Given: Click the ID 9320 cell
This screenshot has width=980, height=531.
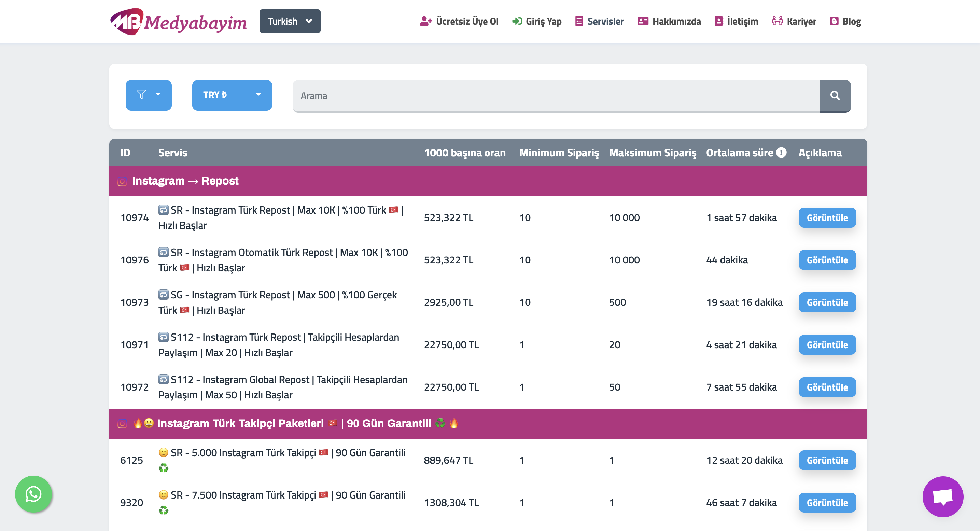Looking at the screenshot, I should pyautogui.click(x=131, y=502).
